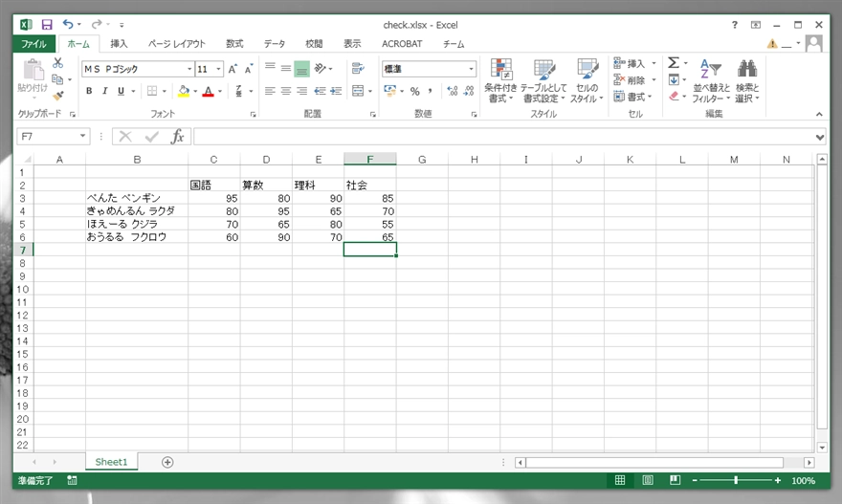842x504 pixels.
Task: Redo the previous action
Action: point(97,24)
